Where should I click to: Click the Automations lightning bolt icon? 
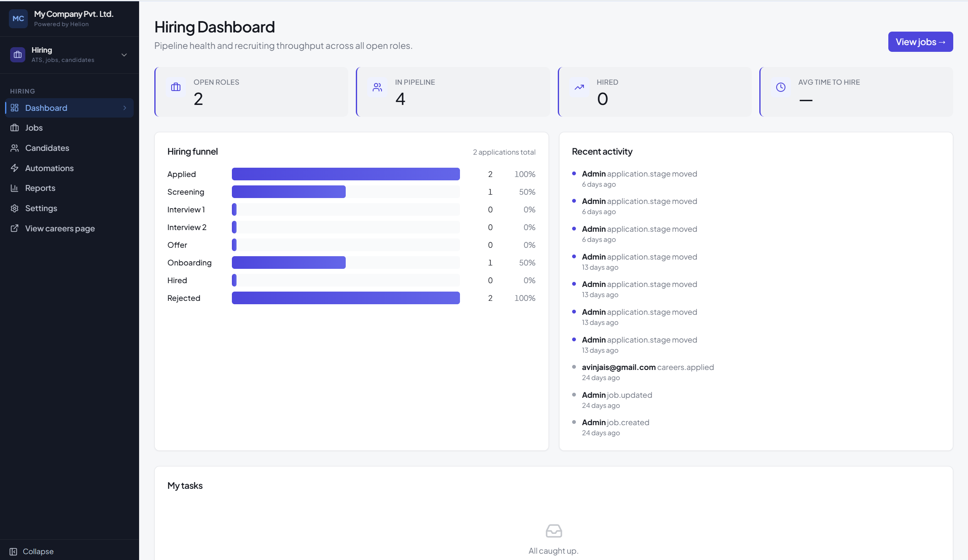click(x=15, y=168)
